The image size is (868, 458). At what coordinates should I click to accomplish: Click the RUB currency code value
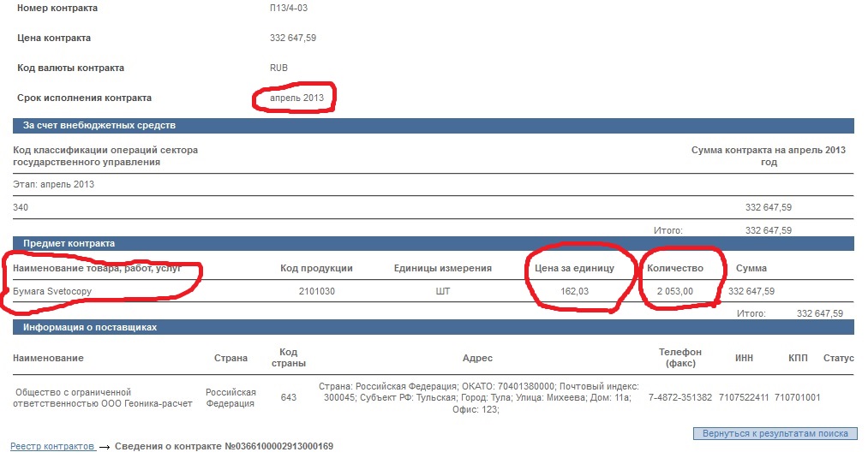coord(278,68)
